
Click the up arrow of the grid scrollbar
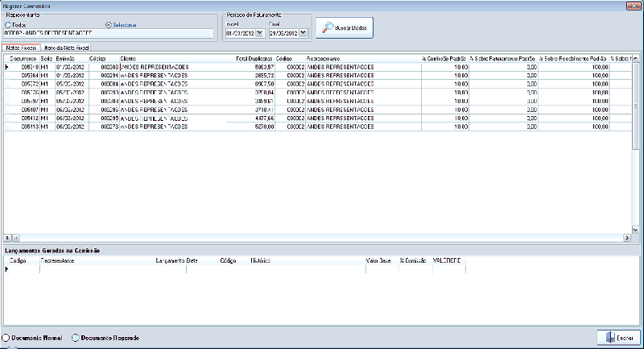tap(635, 59)
